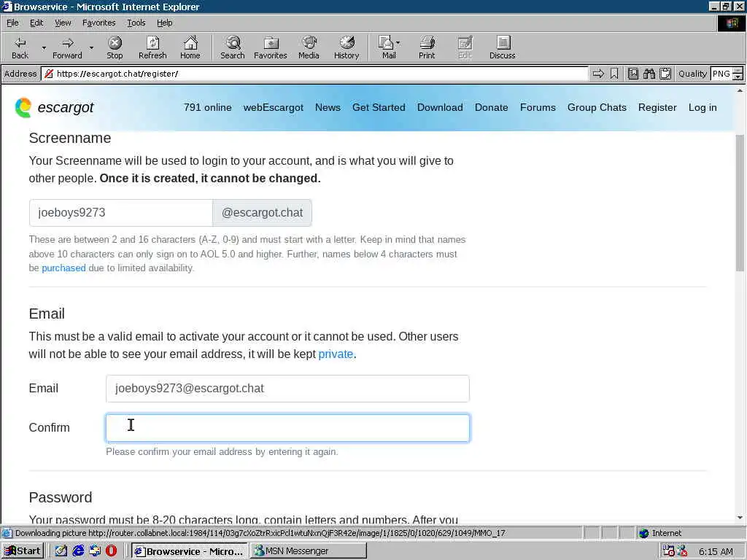Click the first quick launch icon with pencil

point(61,551)
